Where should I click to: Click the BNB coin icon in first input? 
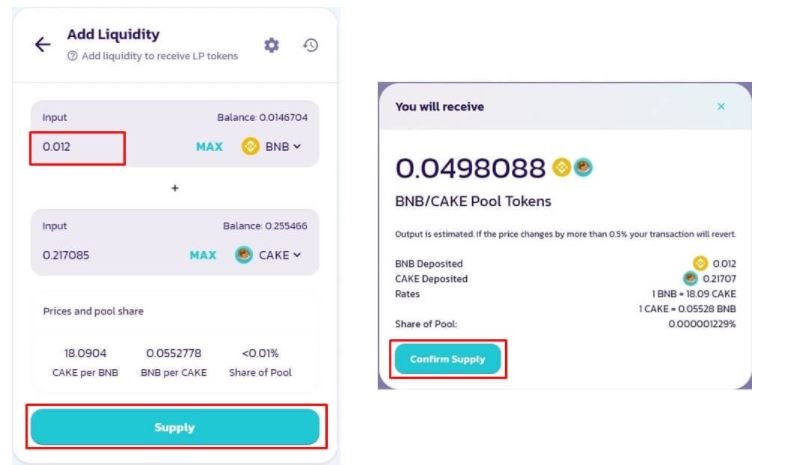pyautogui.click(x=251, y=146)
